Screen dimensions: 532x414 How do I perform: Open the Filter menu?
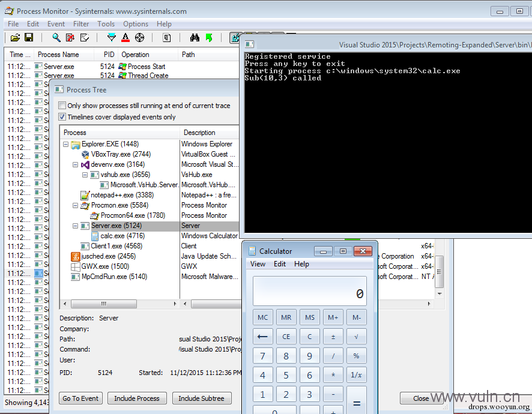point(81,24)
